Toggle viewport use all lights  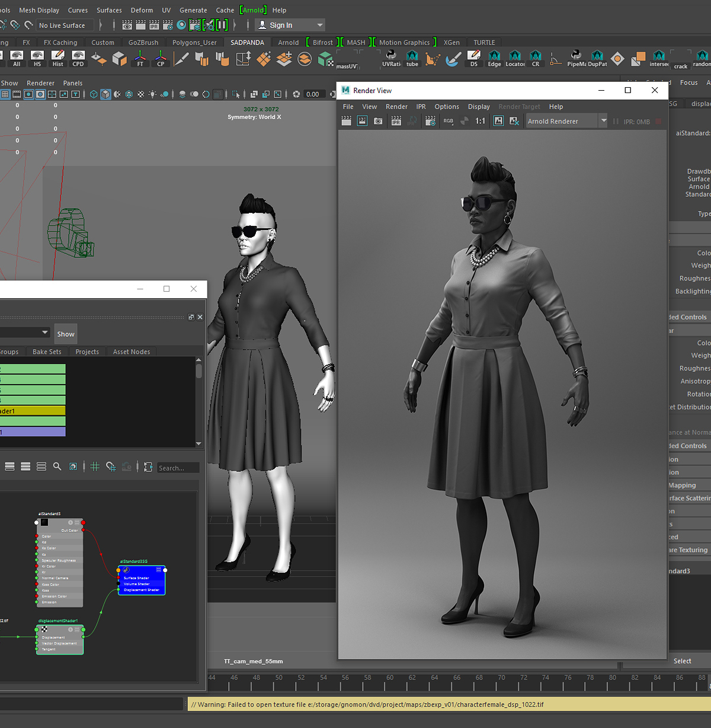pos(153,94)
